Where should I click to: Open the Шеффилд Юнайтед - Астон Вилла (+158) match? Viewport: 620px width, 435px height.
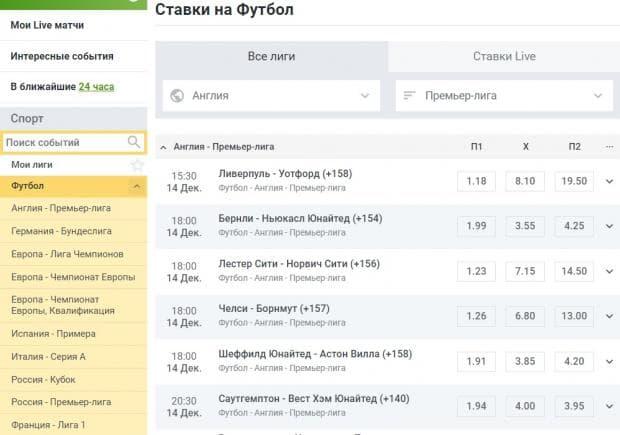click(x=315, y=354)
